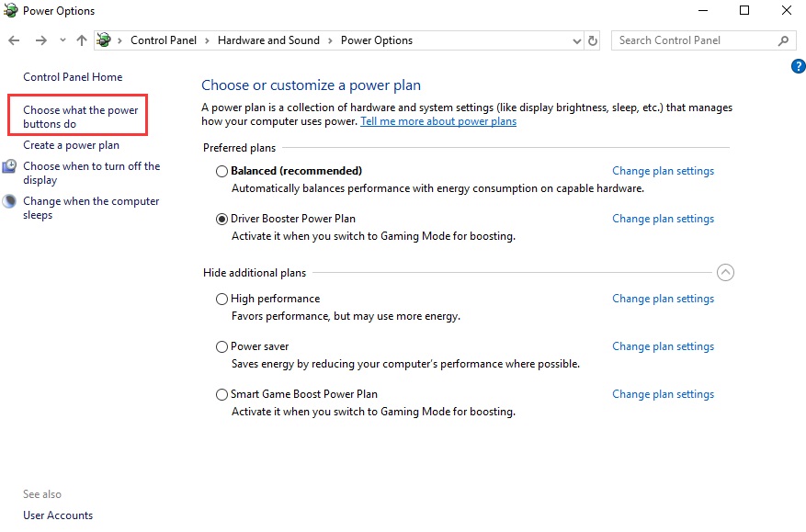Viewport: 806px width, 532px height.
Task: Select Power saver plan
Action: coord(221,347)
